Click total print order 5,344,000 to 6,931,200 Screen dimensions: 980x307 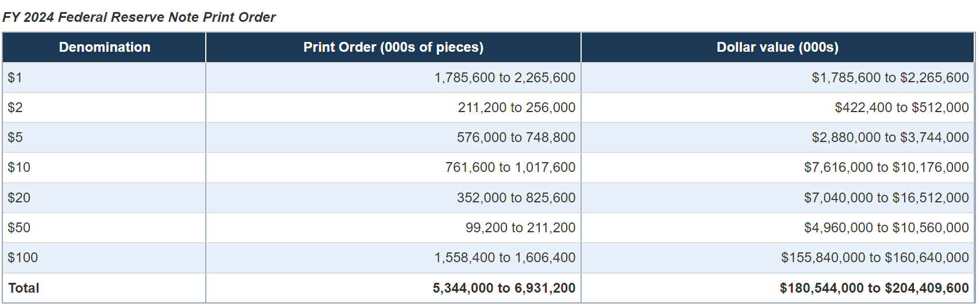pyautogui.click(x=504, y=288)
